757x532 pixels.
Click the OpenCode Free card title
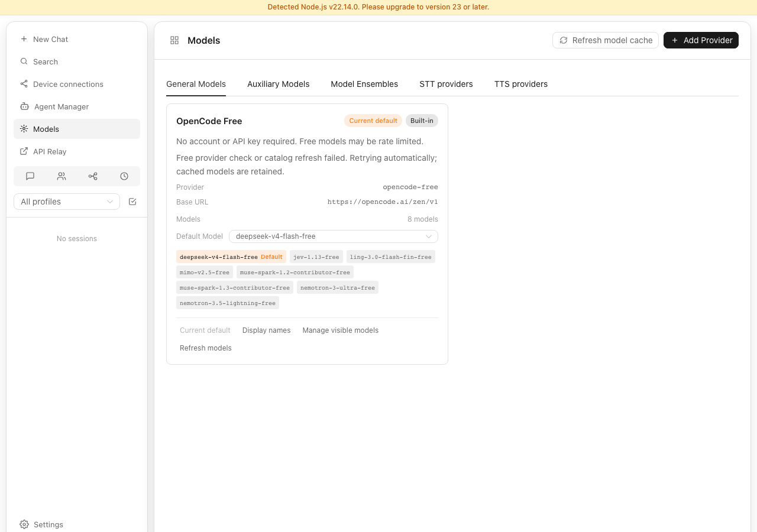[209, 121]
